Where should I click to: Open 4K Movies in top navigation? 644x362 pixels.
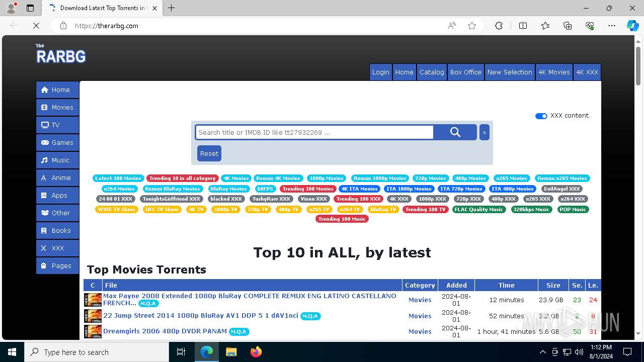tap(554, 72)
